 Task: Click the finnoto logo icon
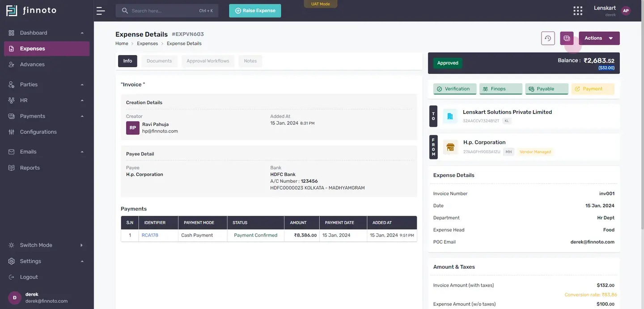click(x=12, y=10)
